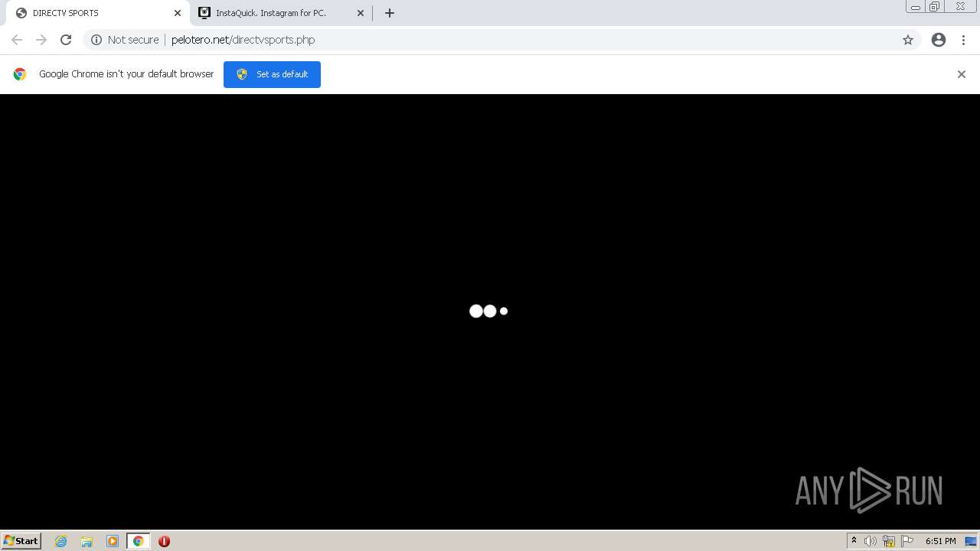This screenshot has width=980, height=551.
Task: Close the InstaQuick tab
Action: coord(361,13)
